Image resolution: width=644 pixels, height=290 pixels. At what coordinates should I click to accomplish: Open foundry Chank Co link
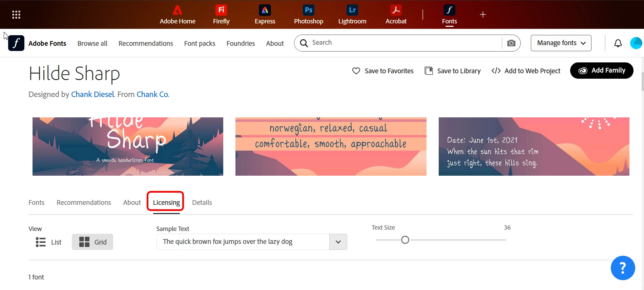(152, 94)
